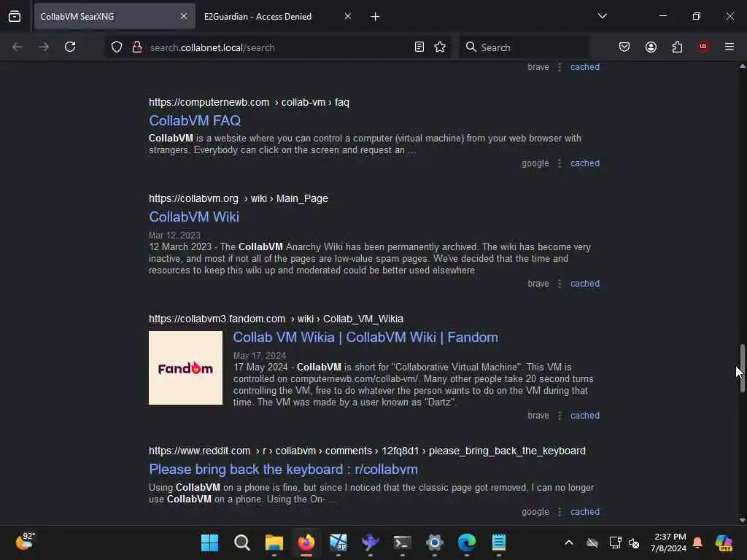Open a new tab with plus button

coord(375,17)
